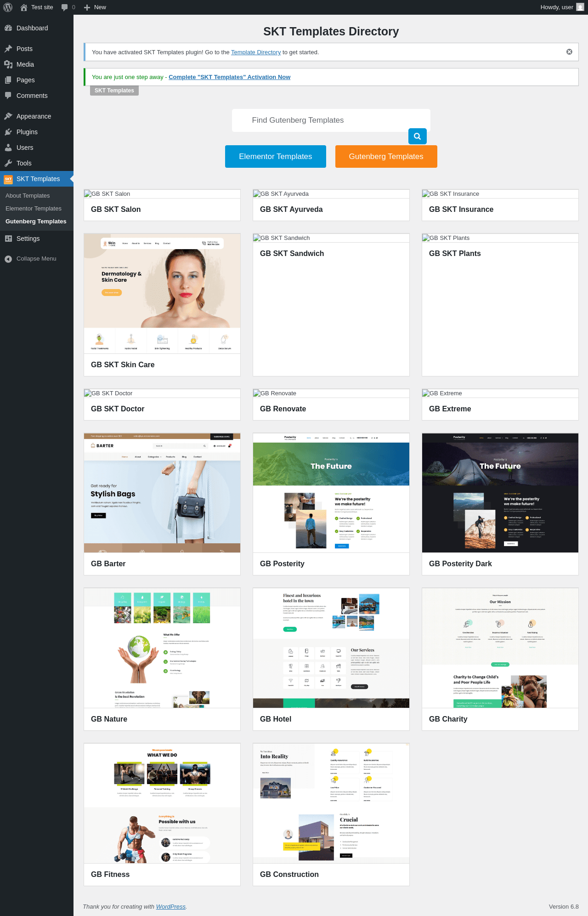Open About Templates submenu
Image resolution: width=588 pixels, height=916 pixels.
point(28,196)
